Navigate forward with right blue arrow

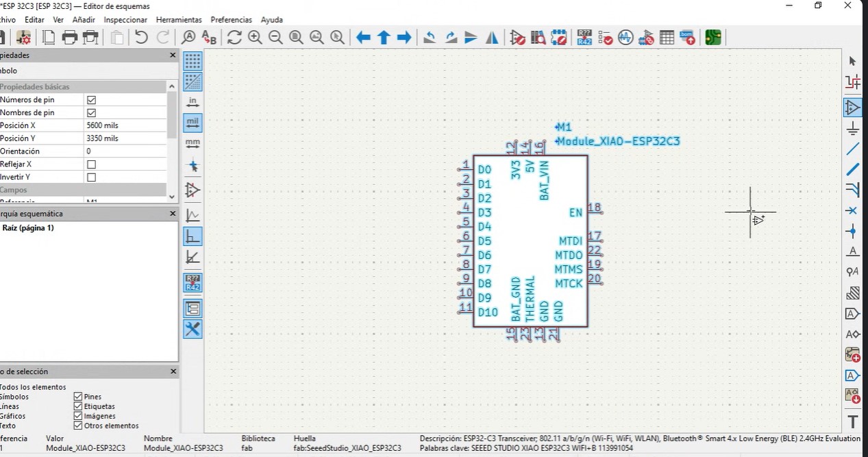404,38
